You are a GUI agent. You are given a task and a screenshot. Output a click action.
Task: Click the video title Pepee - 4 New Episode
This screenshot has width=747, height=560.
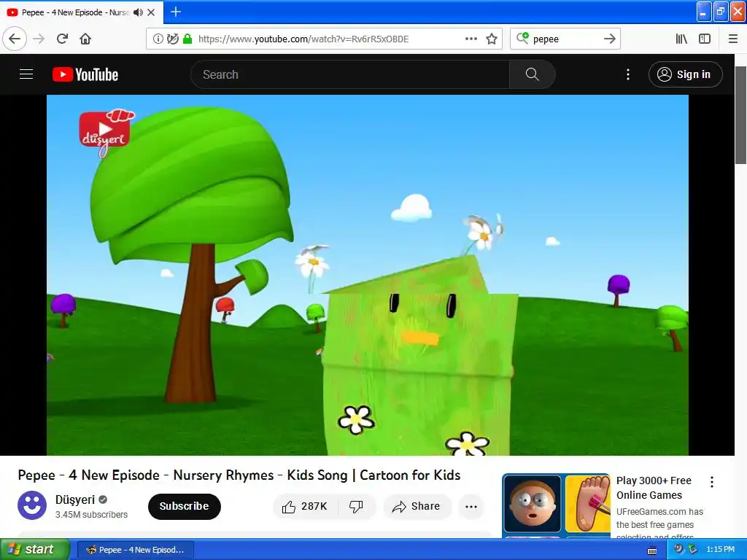tap(239, 475)
